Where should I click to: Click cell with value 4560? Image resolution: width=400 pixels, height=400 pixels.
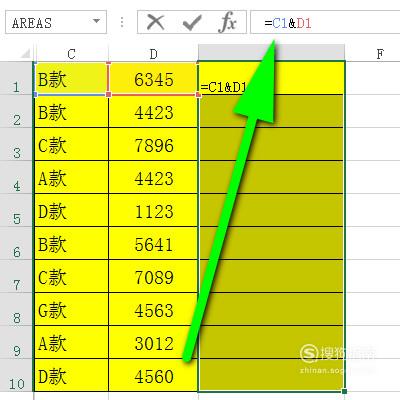153,375
